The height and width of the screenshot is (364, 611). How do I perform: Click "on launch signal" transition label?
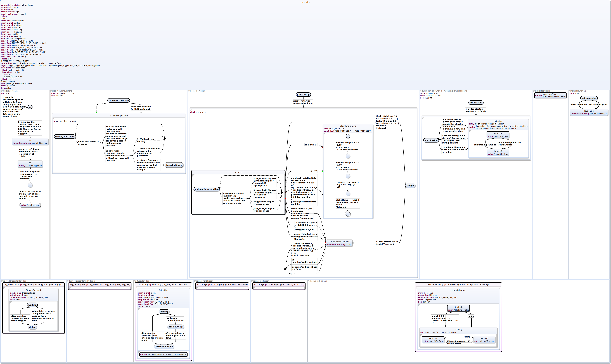coord(598,104)
